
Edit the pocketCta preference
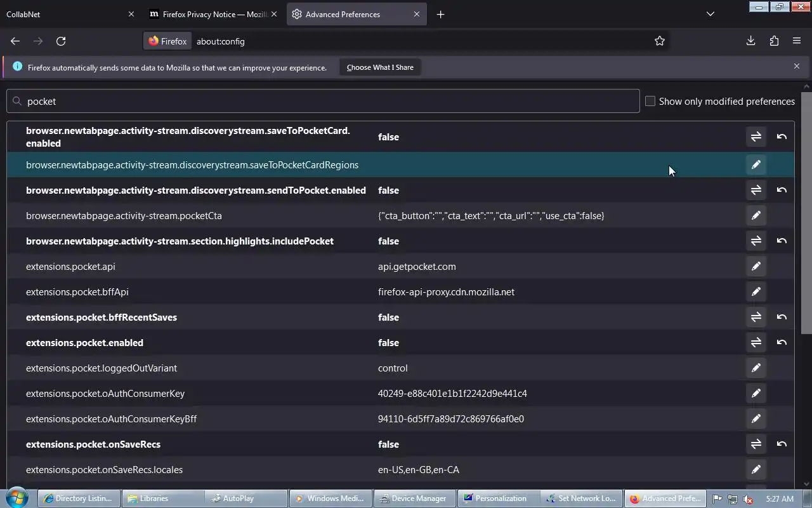(x=756, y=216)
